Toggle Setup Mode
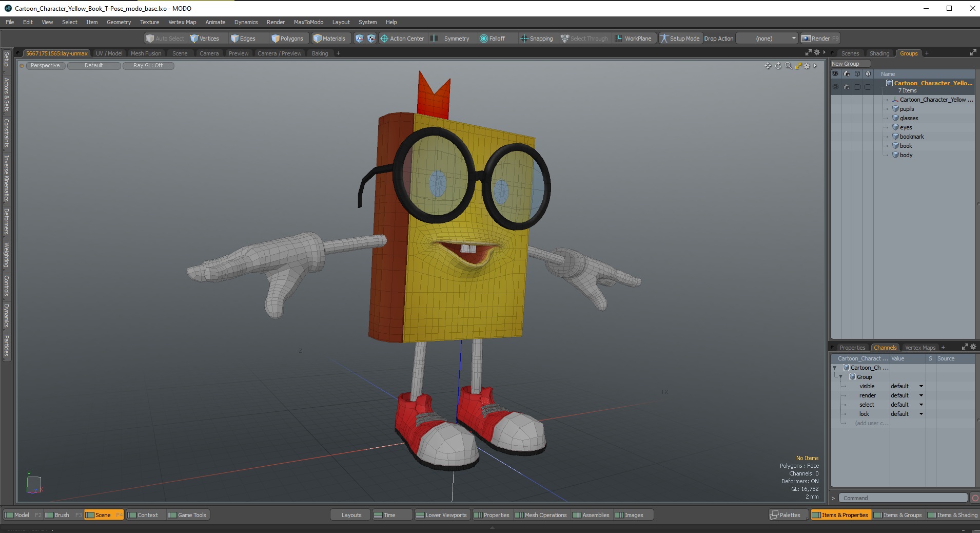 (x=680, y=39)
